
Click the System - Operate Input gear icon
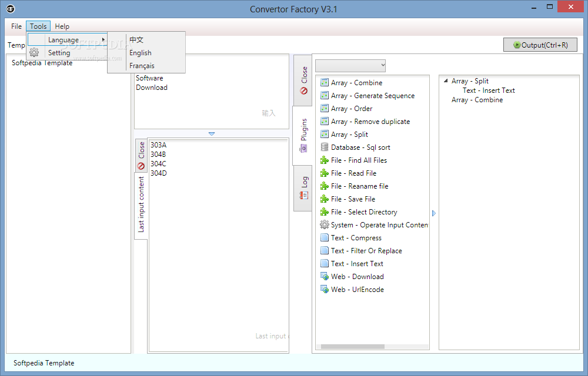coord(325,224)
